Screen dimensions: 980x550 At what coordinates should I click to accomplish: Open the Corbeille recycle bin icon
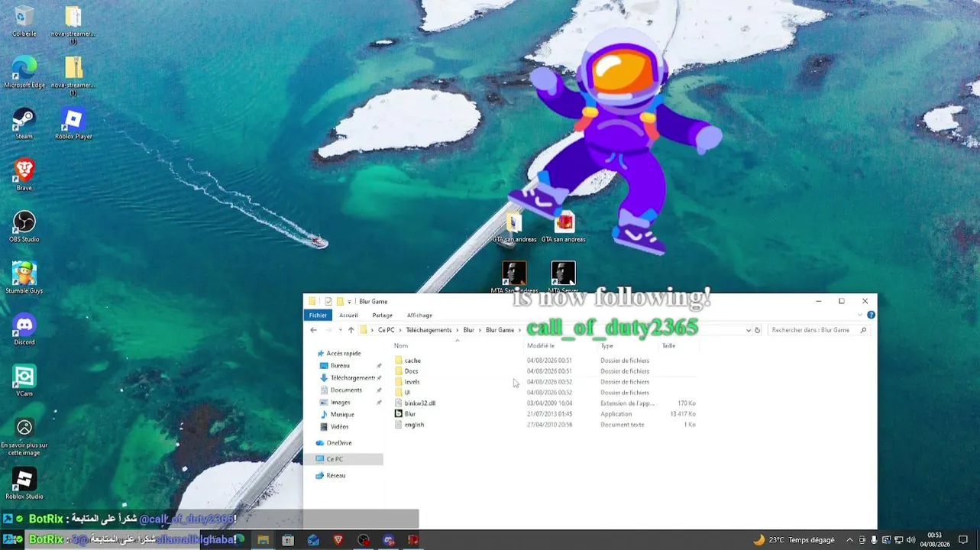(x=24, y=21)
